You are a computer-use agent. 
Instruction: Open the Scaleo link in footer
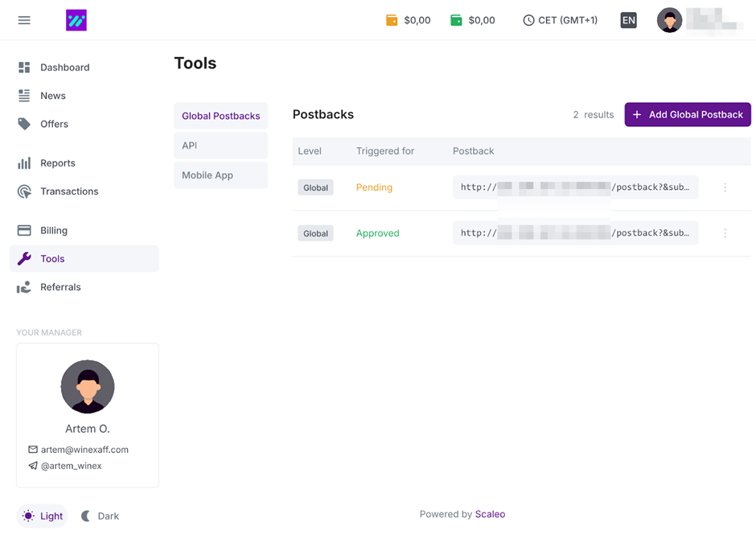(x=490, y=514)
